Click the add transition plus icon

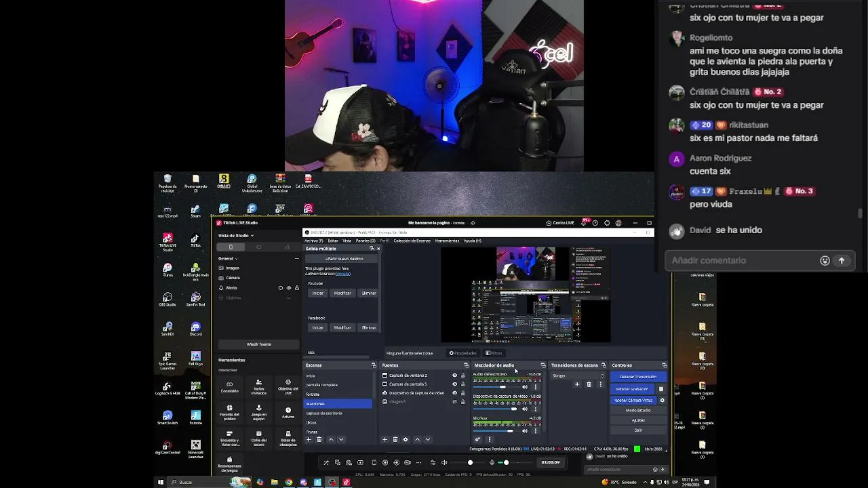(577, 384)
